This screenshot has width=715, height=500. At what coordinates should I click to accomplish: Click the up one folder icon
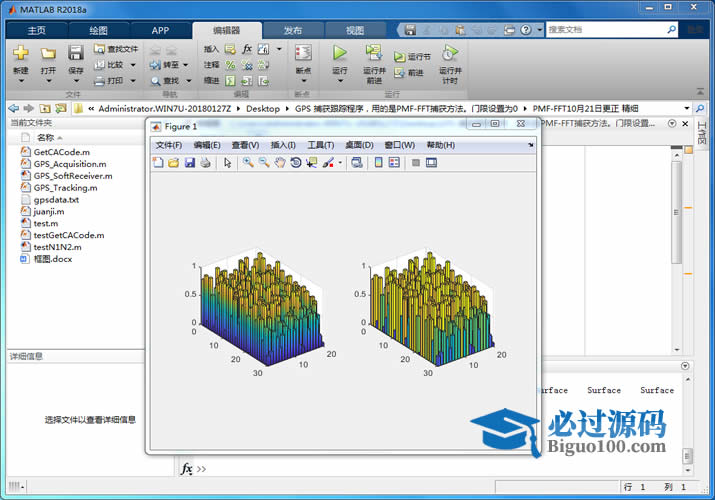coord(44,108)
